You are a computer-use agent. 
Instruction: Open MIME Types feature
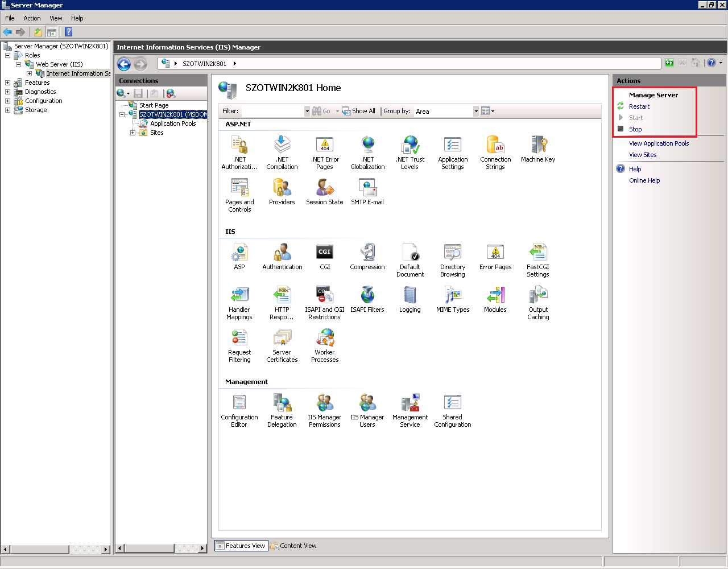click(453, 299)
